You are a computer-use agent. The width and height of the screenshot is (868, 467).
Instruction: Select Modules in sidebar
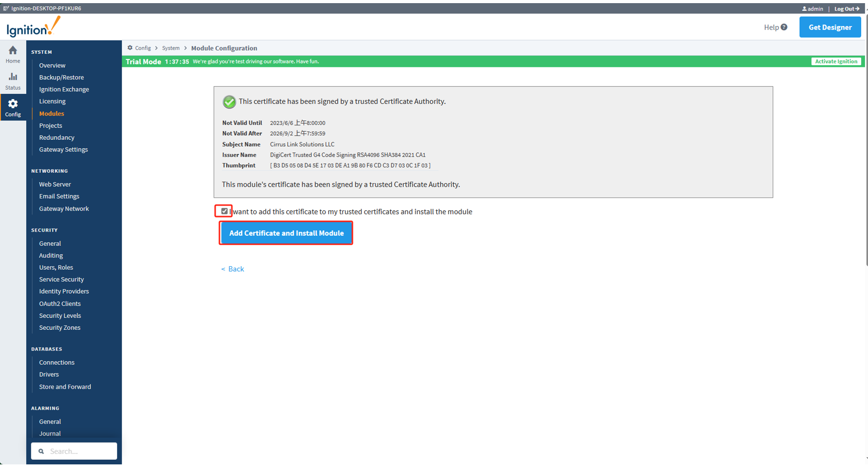[x=52, y=113]
